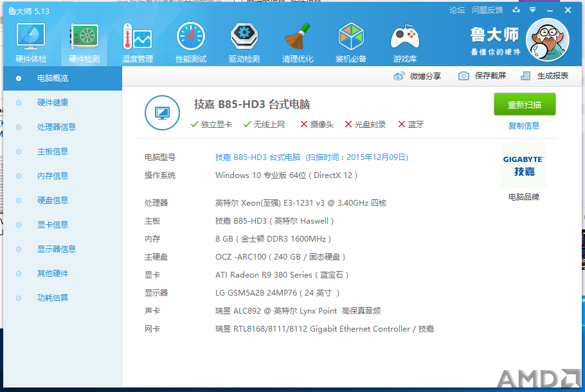Minimize the 鲁大师 window
Viewport: 585px width, 392px height.
(x=550, y=10)
